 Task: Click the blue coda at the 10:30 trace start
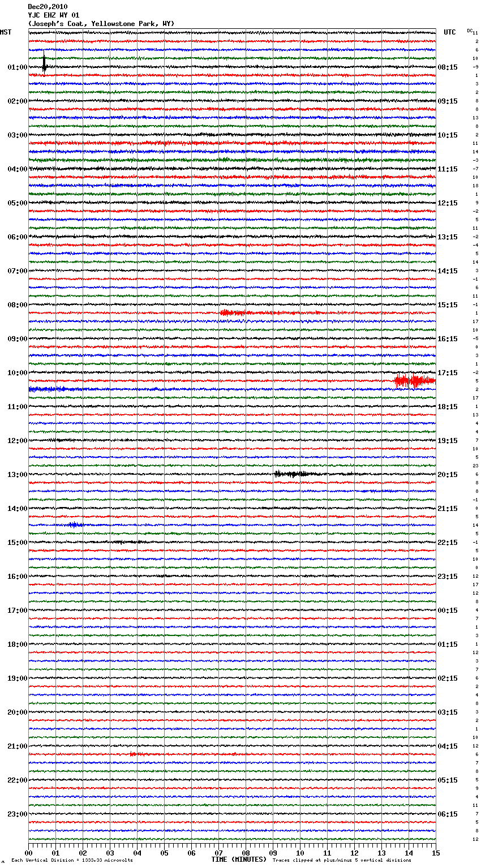tap(48, 389)
